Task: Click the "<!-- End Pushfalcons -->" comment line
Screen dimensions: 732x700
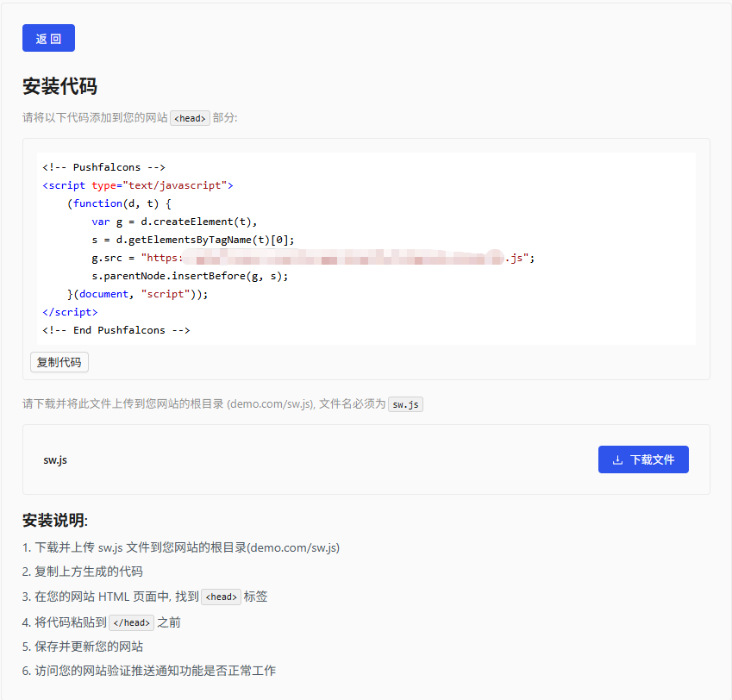Action: [x=116, y=330]
